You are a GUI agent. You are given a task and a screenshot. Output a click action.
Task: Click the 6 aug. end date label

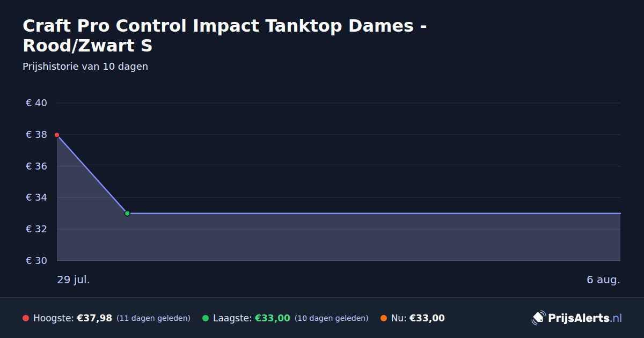click(x=603, y=280)
